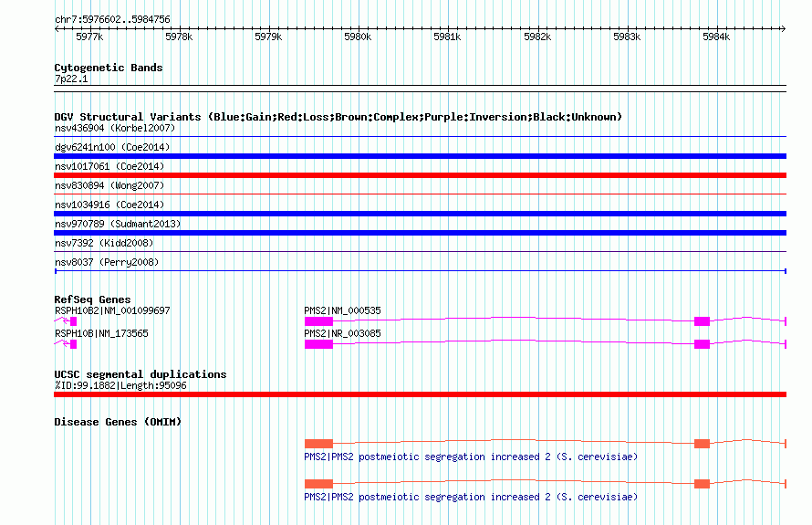
Task: Select variant label dgv6241n100 (Coe2014)
Action: (112, 147)
